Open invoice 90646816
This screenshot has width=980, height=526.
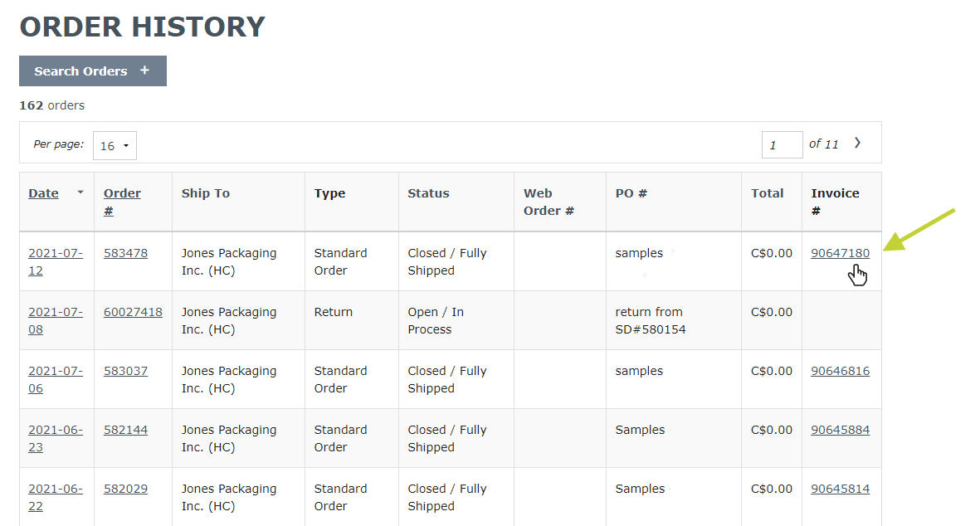tap(840, 371)
